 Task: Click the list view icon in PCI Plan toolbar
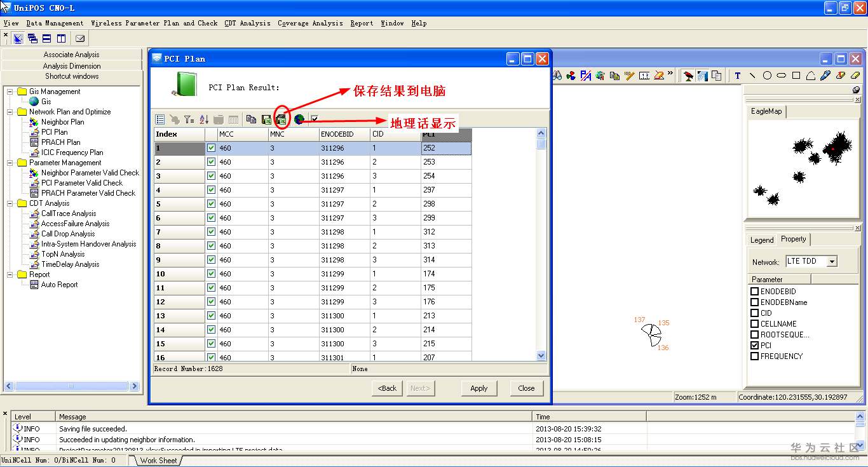pos(160,119)
